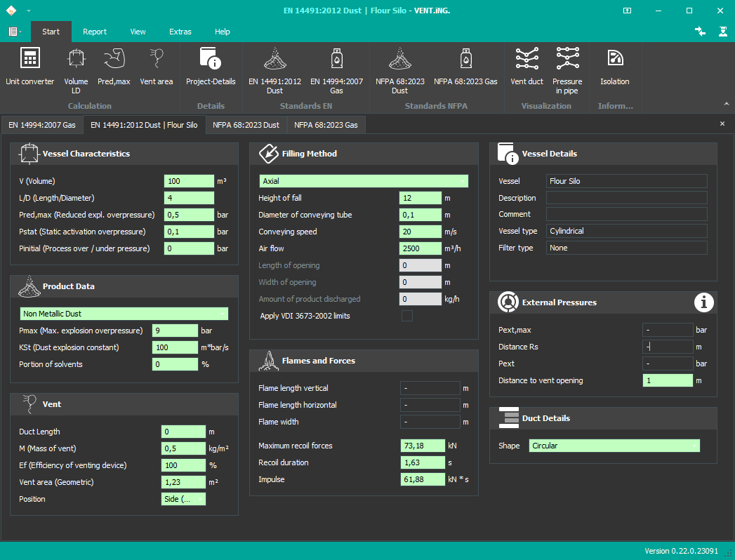735x560 pixels.
Task: Open the Pred,max calculation tool
Action: (114, 67)
